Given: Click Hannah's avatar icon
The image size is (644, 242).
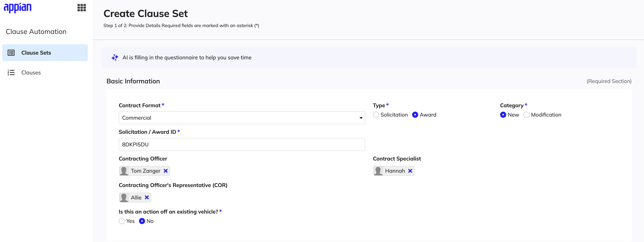Looking at the screenshot, I should 378,171.
